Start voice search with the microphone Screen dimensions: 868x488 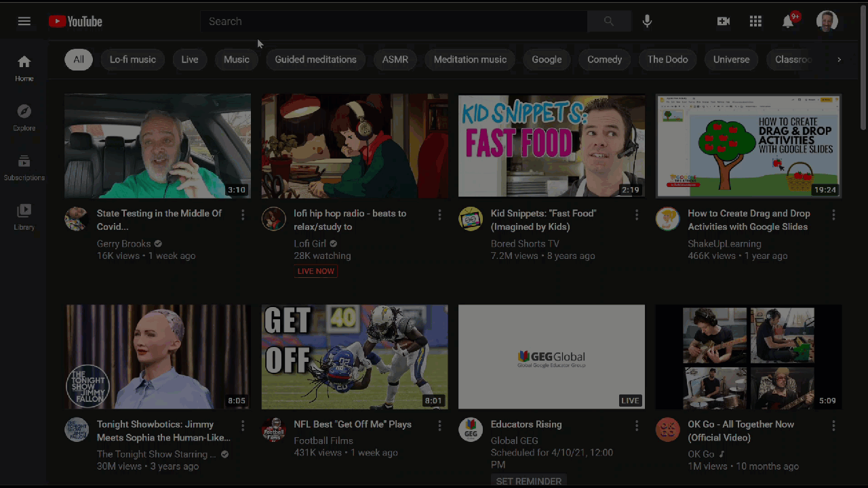pyautogui.click(x=647, y=22)
